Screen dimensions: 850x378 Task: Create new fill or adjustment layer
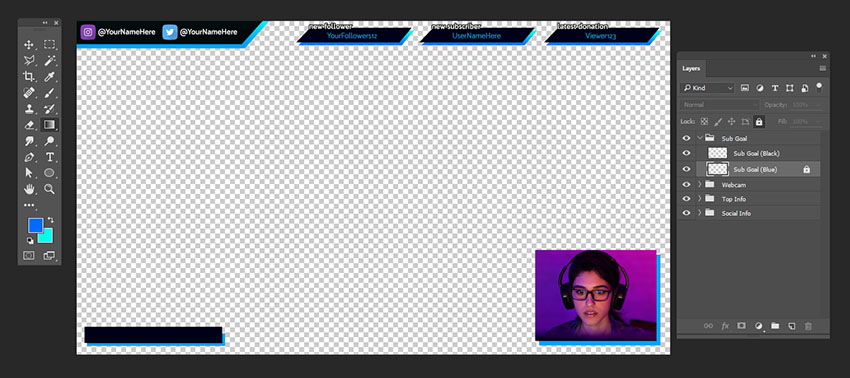coord(758,326)
